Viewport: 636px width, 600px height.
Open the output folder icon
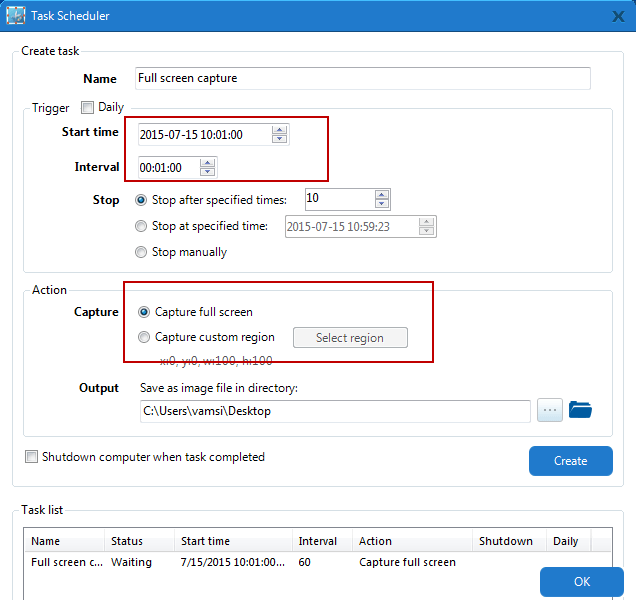click(x=580, y=410)
